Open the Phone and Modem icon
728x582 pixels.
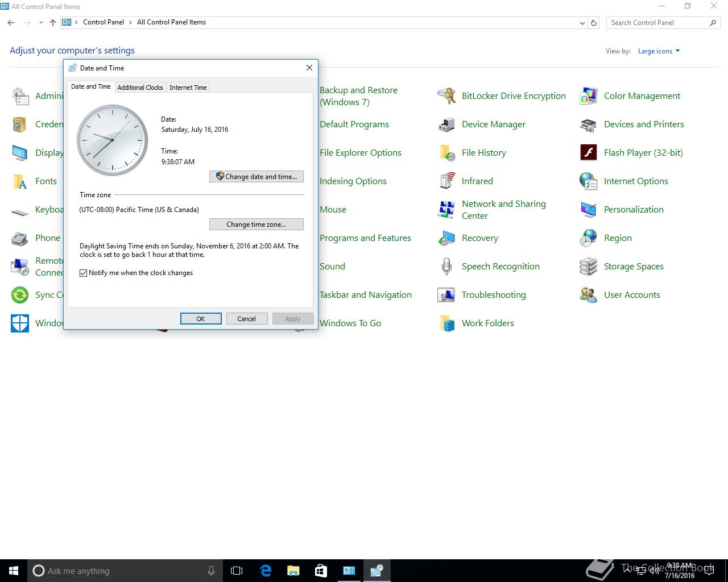[x=20, y=238]
